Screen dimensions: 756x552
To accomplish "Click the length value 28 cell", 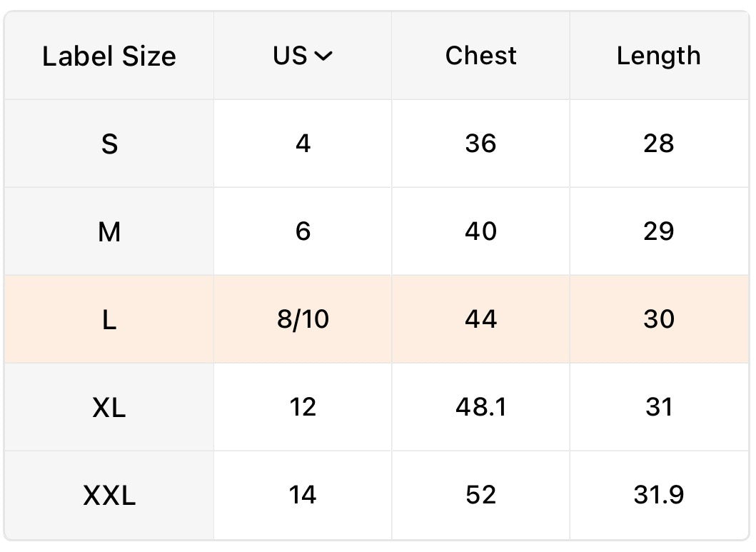I will pos(659,144).
